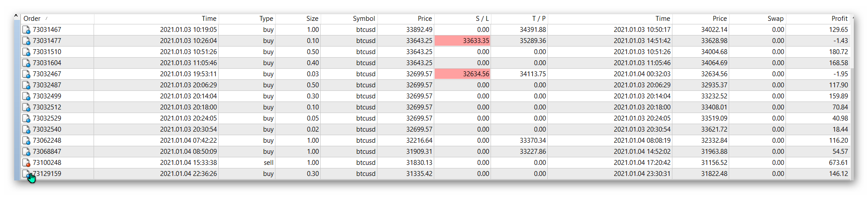Click the S / L column header
Image resolution: width=868 pixels, height=203 pixels.
coord(482,19)
